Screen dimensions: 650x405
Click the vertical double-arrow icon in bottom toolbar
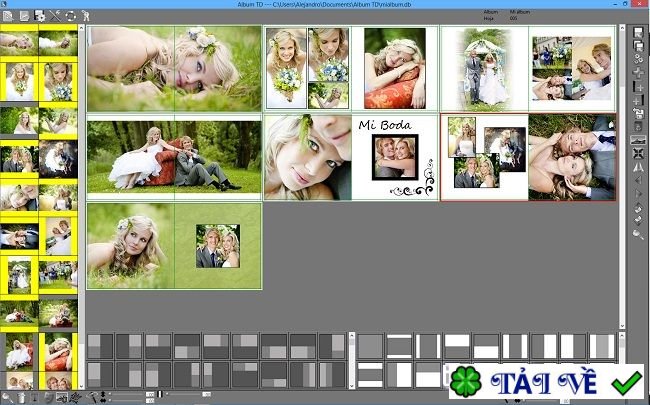pyautogui.click(x=103, y=394)
